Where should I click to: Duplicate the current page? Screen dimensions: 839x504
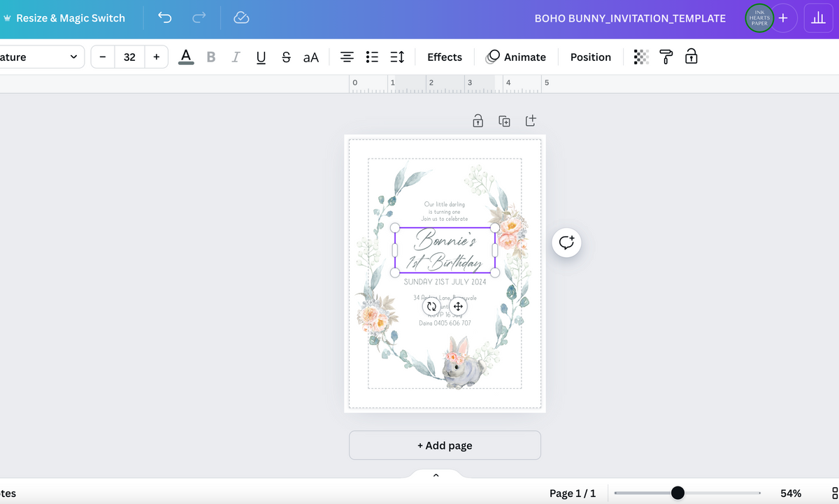(x=504, y=120)
